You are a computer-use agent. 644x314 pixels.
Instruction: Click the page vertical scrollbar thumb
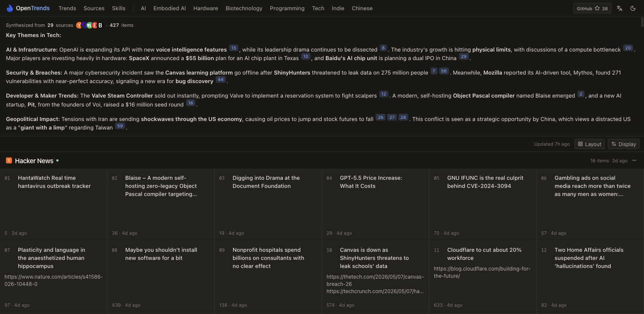[x=642, y=22]
